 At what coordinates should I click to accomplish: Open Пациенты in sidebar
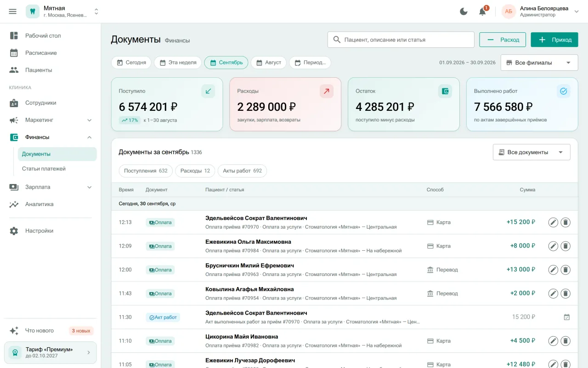click(51, 70)
